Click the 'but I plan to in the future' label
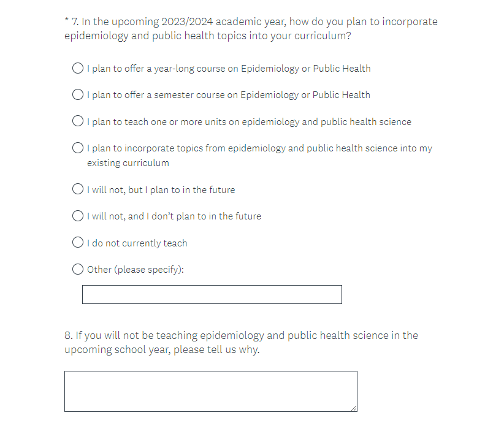504x426 pixels. (x=161, y=190)
